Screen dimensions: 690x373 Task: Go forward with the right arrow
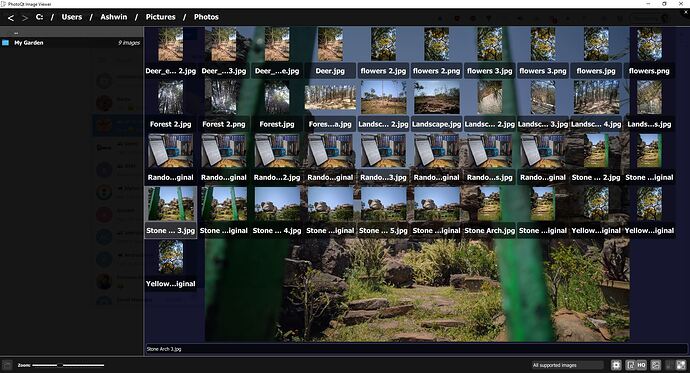click(25, 18)
